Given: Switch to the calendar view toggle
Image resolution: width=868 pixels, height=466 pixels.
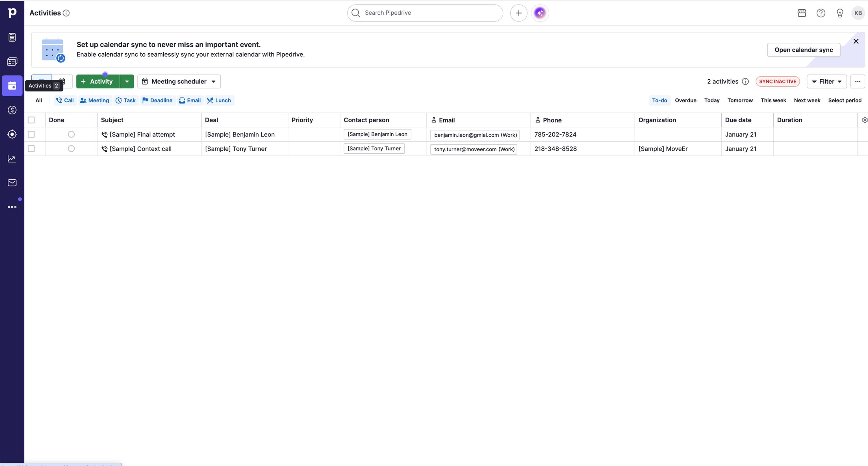Looking at the screenshot, I should (x=62, y=82).
